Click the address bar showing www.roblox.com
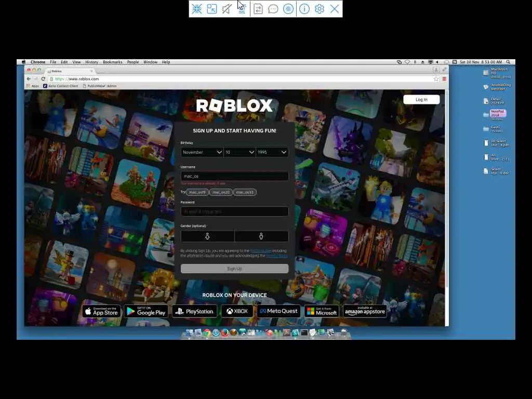 pyautogui.click(x=241, y=79)
